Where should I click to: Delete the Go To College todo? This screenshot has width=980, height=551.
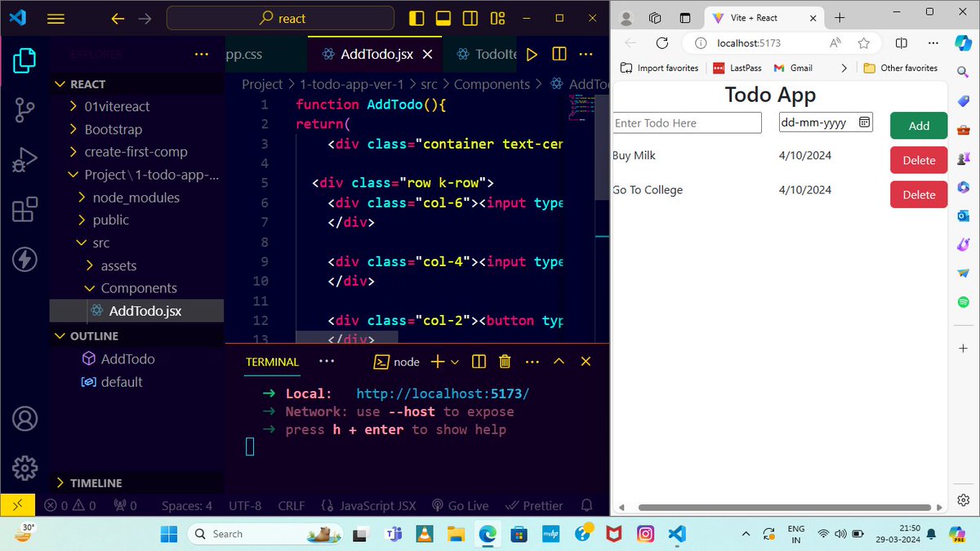919,195
